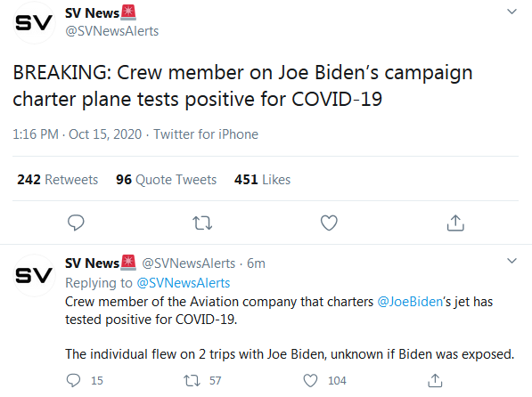Screen dimensions: 532x397
Task: Open the 1:16 PM Oct 15, 2020 timestamp
Action: pos(77,134)
